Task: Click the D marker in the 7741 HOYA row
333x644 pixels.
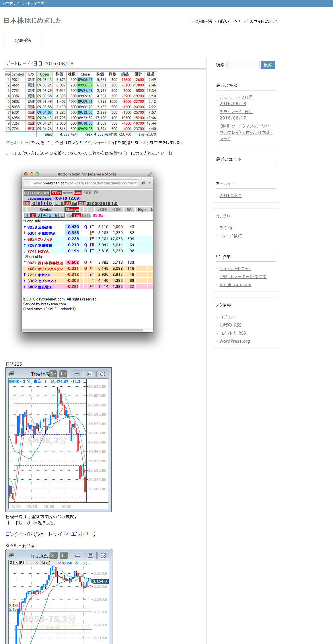Action: tap(85, 251)
